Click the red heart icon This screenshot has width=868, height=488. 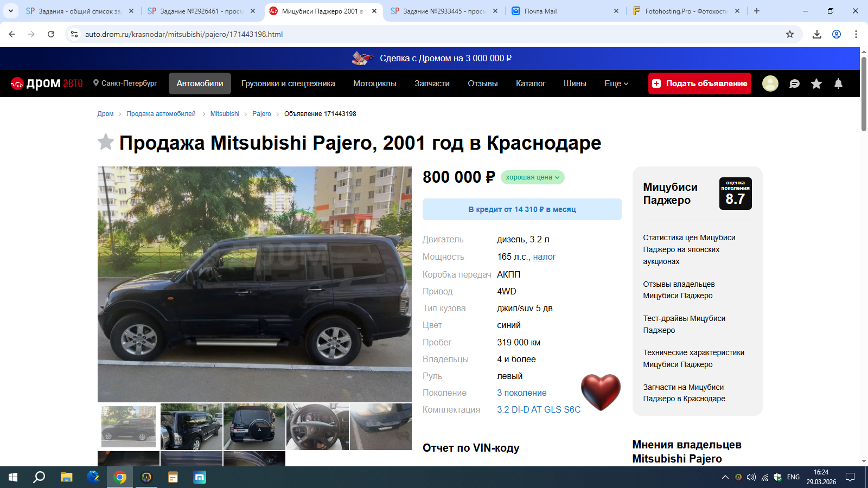601,392
